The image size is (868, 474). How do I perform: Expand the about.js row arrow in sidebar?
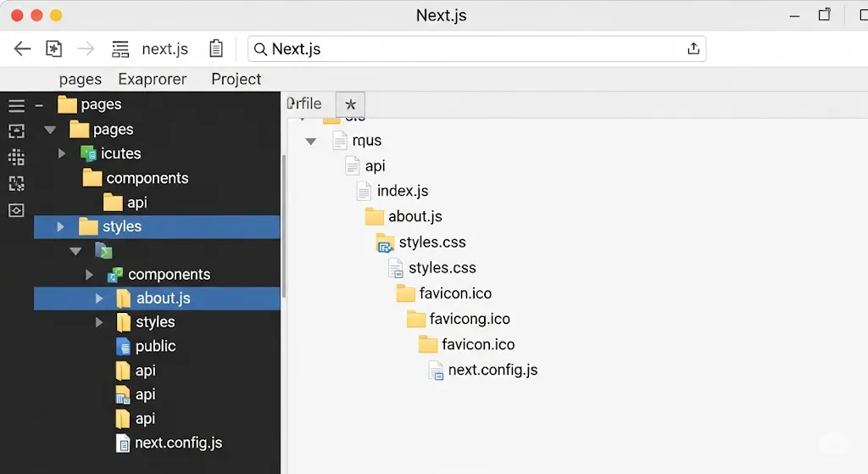(98, 298)
